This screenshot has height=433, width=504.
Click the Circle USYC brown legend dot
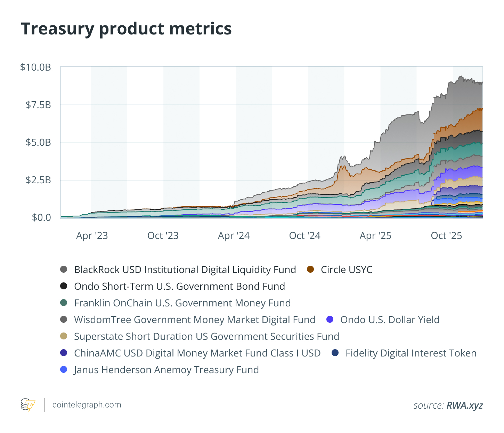310,270
